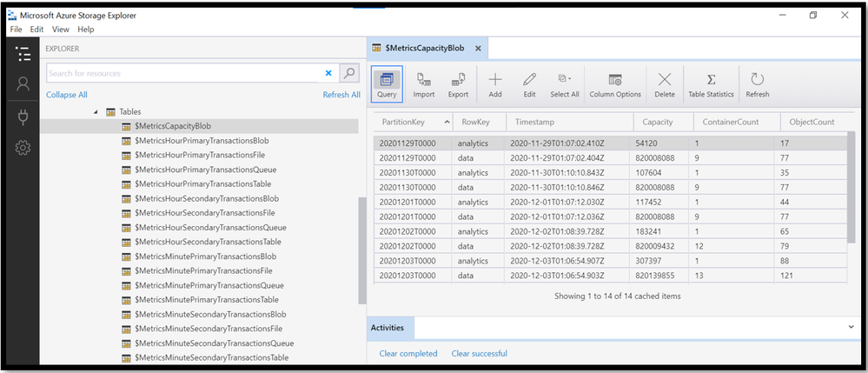Viewport: 868px width, 373px height.
Task: Focus the Search for resources field
Action: pos(184,73)
